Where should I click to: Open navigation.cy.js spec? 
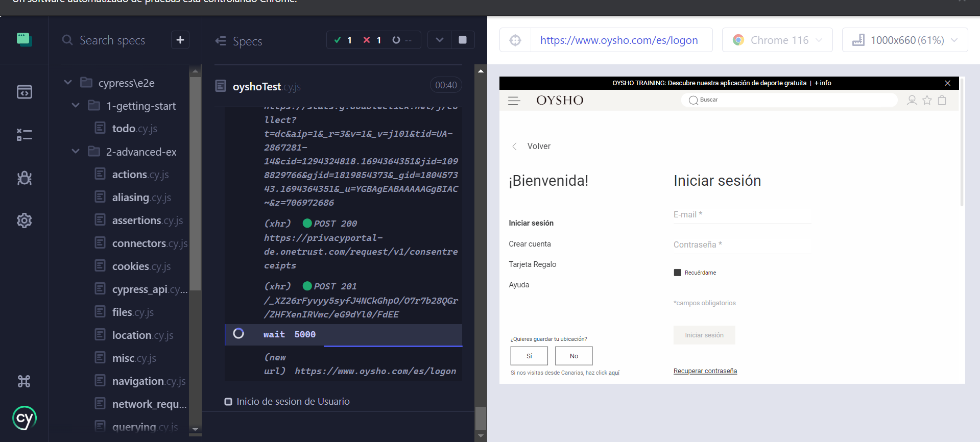149,381
